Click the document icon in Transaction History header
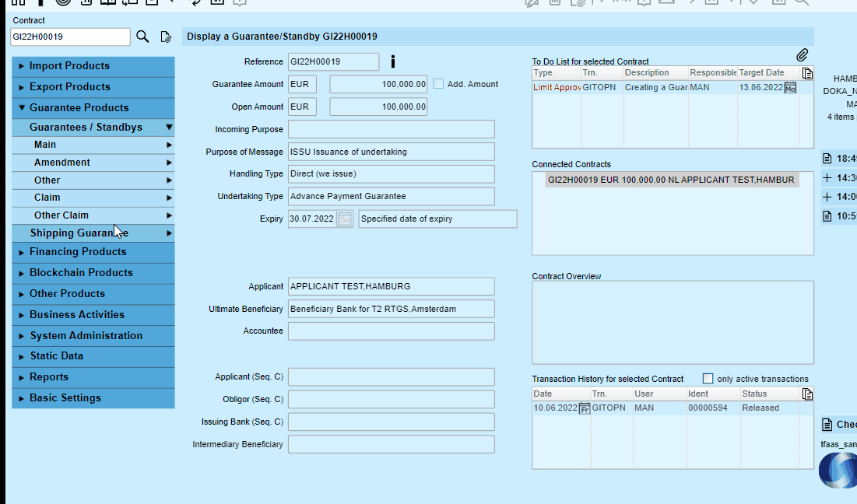The image size is (857, 504). click(x=807, y=394)
